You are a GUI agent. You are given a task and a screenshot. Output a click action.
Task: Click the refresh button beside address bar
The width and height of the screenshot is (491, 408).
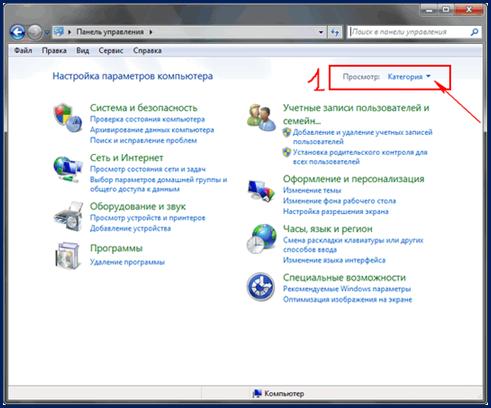[335, 32]
